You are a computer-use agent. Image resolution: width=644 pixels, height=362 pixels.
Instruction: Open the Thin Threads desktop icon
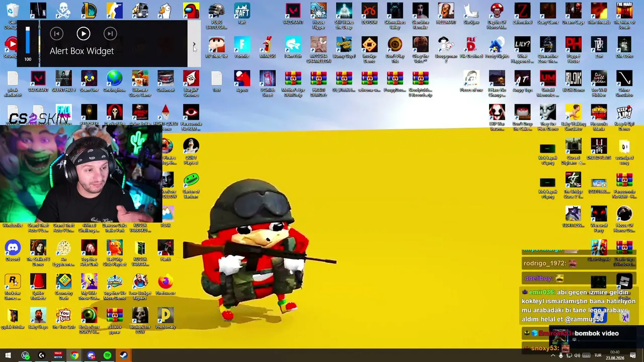coord(599,14)
